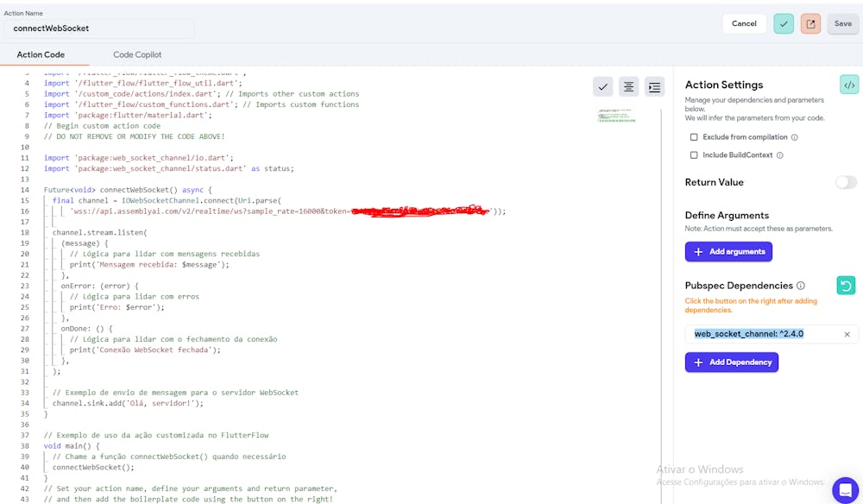Click the green check approval icon near Save

[784, 23]
